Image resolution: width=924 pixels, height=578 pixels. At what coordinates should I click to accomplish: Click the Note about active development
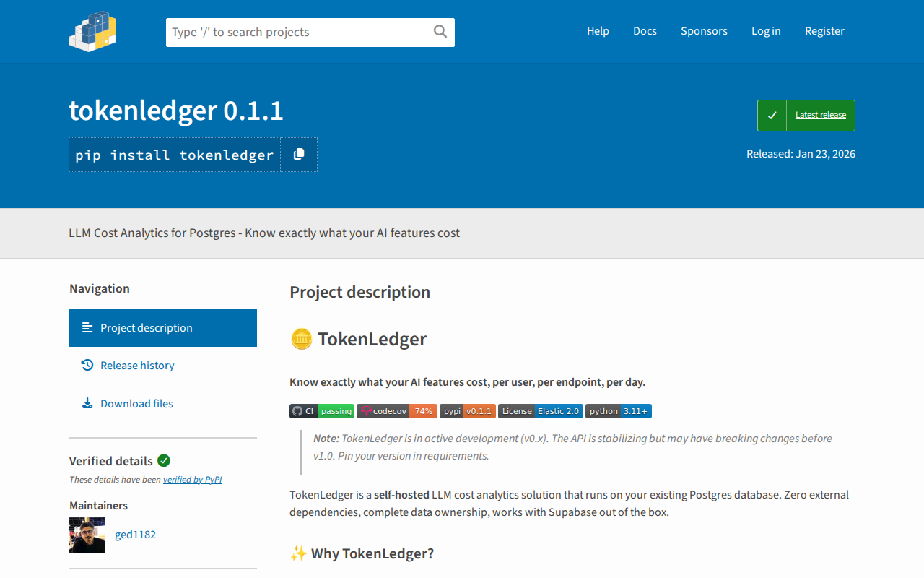point(572,447)
